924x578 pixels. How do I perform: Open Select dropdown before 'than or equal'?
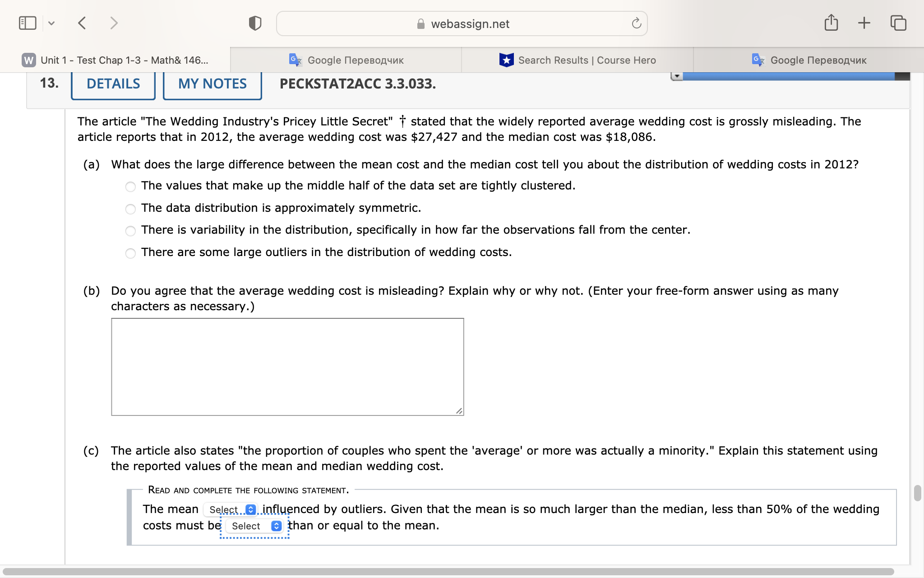point(255,526)
